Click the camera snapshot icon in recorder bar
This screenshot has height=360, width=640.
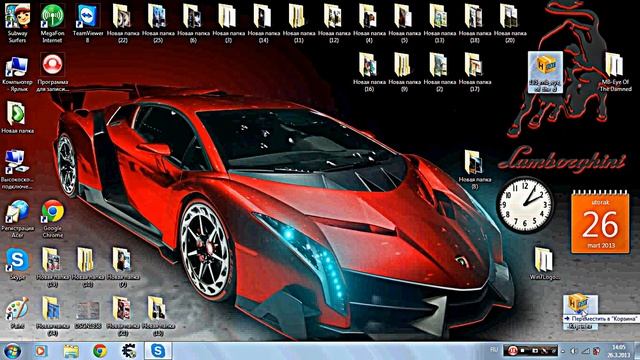point(535,351)
